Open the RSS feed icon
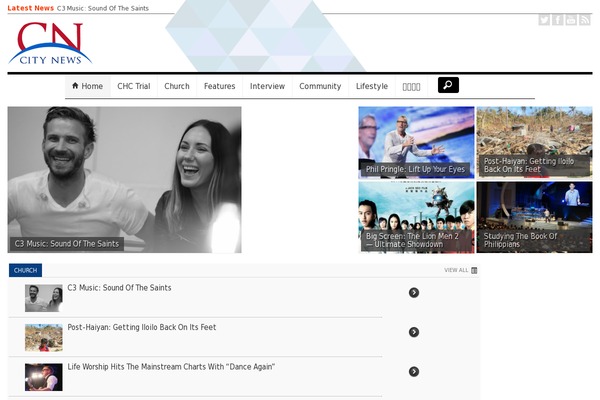Viewport: 600px width, 400px height. click(x=585, y=20)
